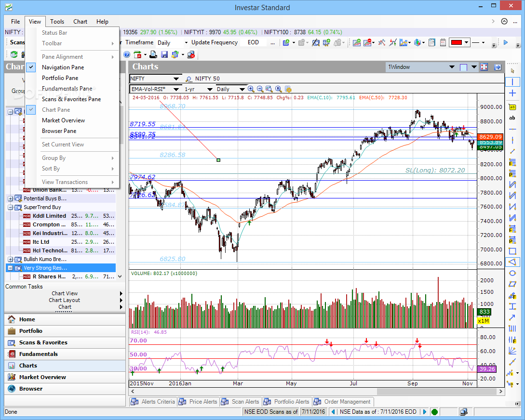
Task: Open the Timeframe Daily dropdown in toolbar
Action: 186,42
